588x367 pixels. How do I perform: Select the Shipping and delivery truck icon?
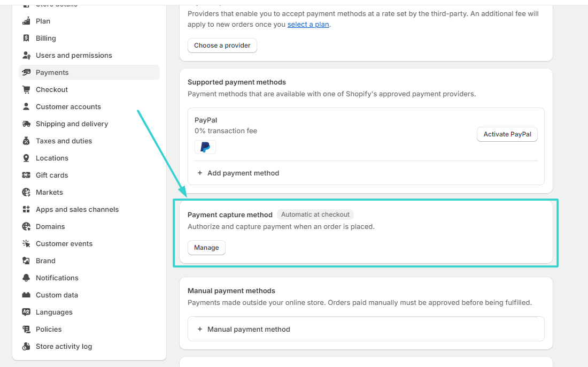coord(26,124)
